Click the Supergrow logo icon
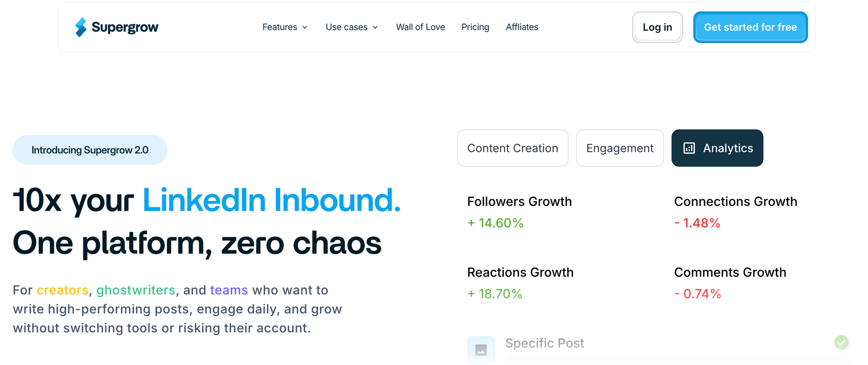Viewport: 868px width, 365px height. click(x=81, y=27)
